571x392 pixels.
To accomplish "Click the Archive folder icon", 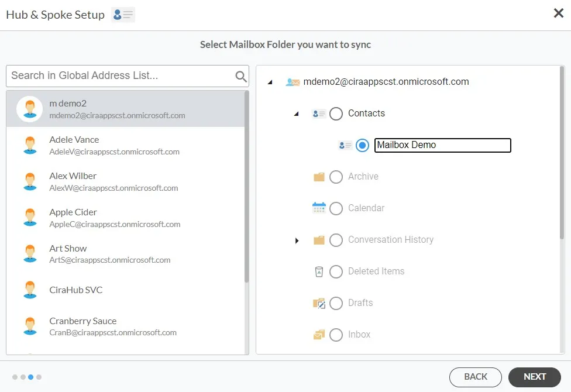I will pos(319,177).
